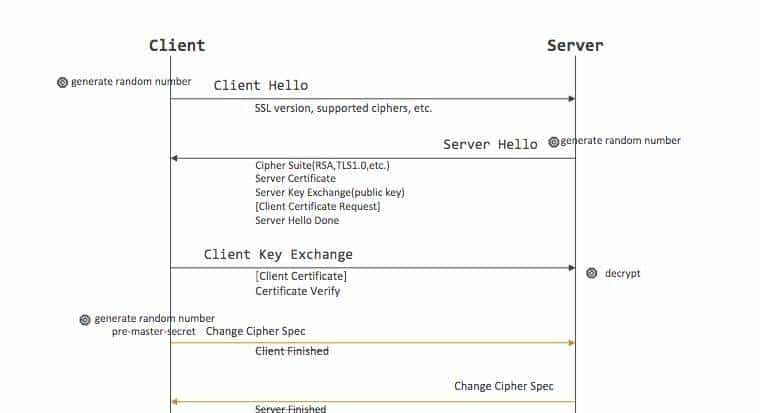Click the 'SSL version, supported ciphers, etc.' text
This screenshot has height=413, width=760.
pyautogui.click(x=343, y=108)
